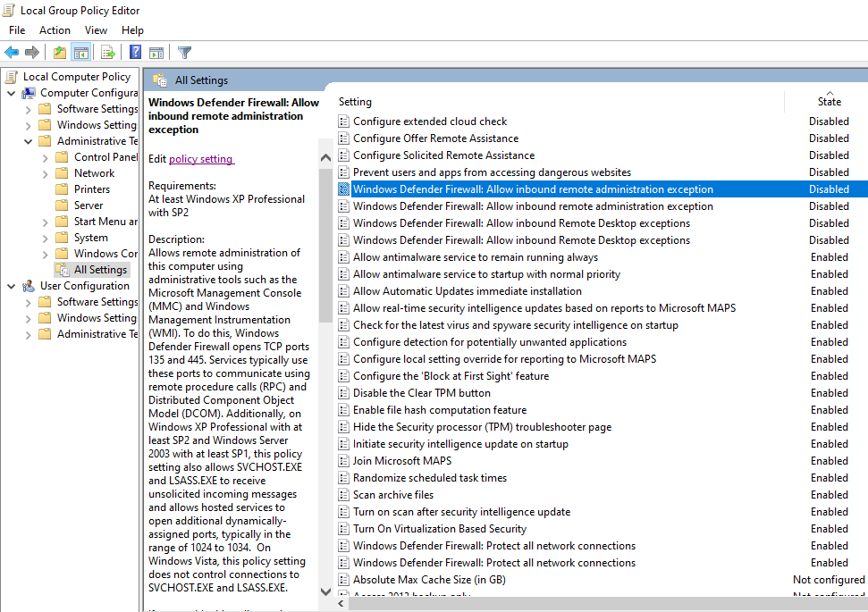Open the View menu
The width and height of the screenshot is (868, 612).
tap(96, 29)
